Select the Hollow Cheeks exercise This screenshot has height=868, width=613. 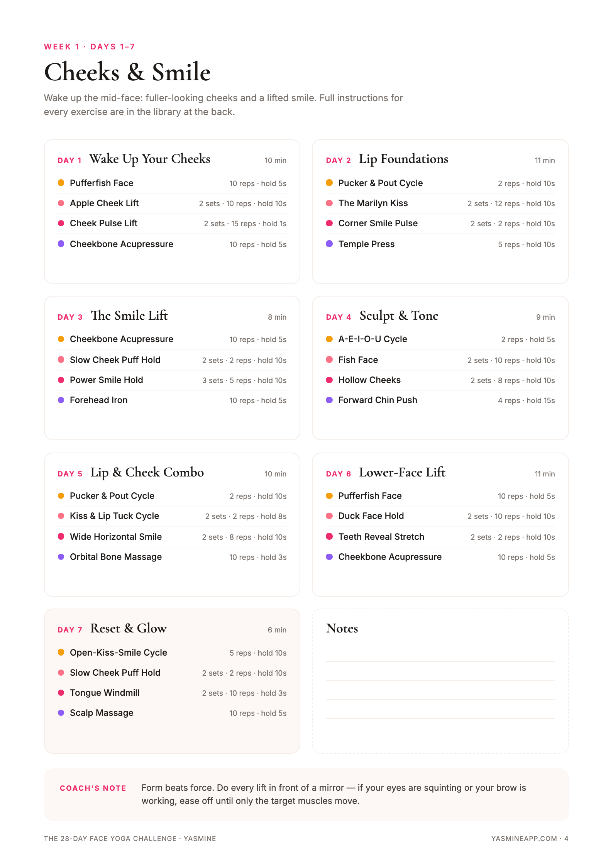(x=440, y=380)
